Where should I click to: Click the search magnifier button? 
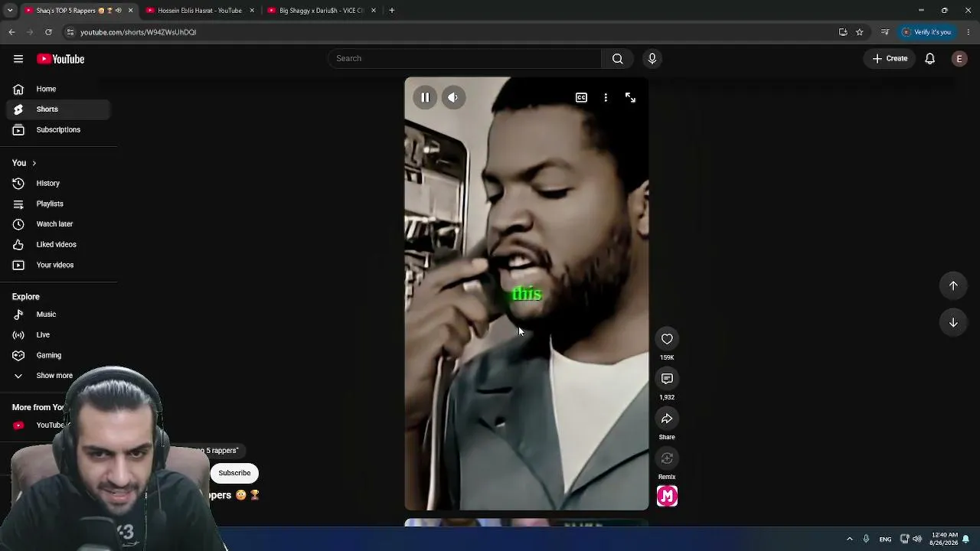[x=617, y=59]
